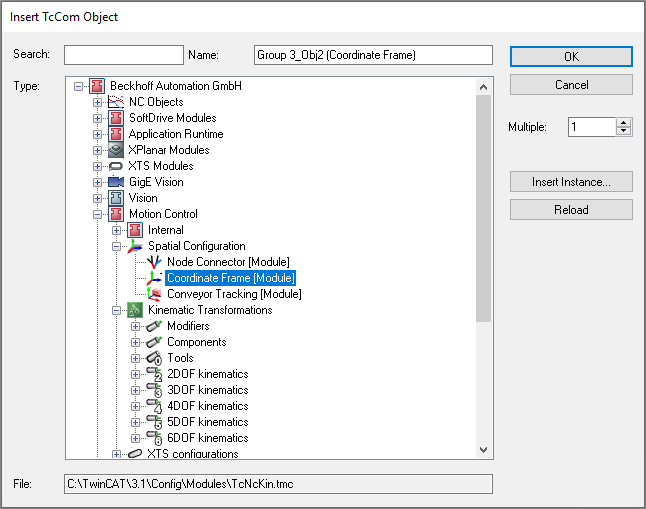
Task: Click the SoftDrive Modules icon
Action: pos(116,118)
